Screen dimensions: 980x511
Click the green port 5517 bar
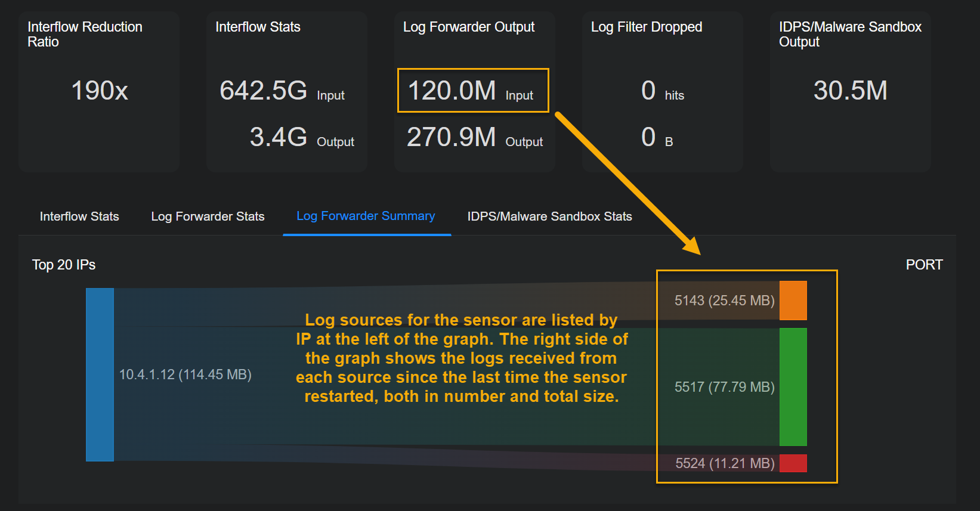pyautogui.click(x=793, y=387)
